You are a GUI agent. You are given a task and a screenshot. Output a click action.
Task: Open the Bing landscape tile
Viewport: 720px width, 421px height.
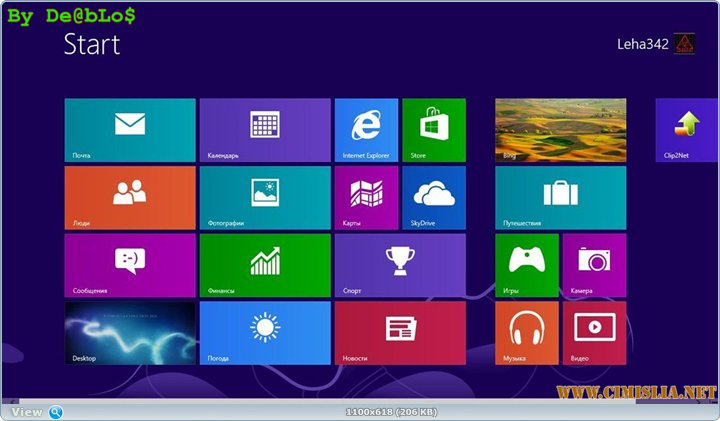point(561,130)
